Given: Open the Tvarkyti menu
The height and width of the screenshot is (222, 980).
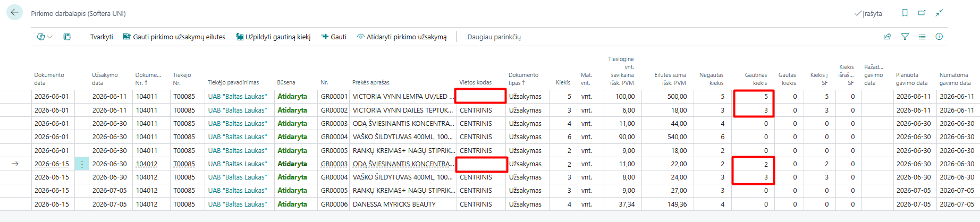Looking at the screenshot, I should 102,37.
